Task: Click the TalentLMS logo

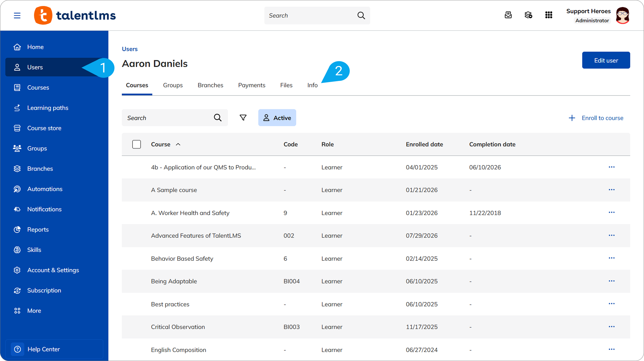Action: click(x=75, y=15)
